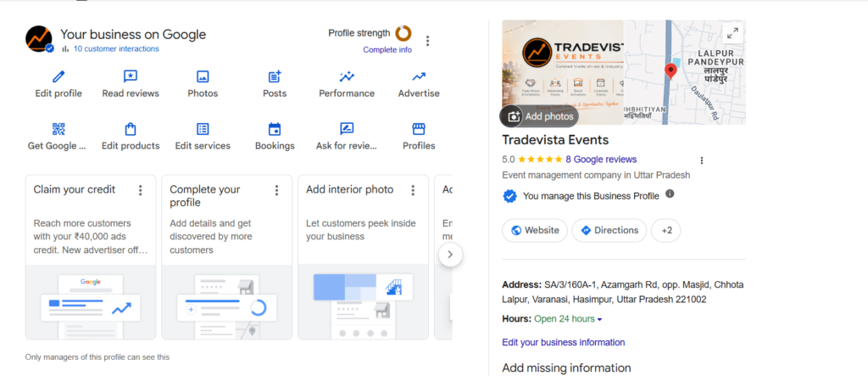
Task: Click the Tradevista Events business name
Action: 555,140
